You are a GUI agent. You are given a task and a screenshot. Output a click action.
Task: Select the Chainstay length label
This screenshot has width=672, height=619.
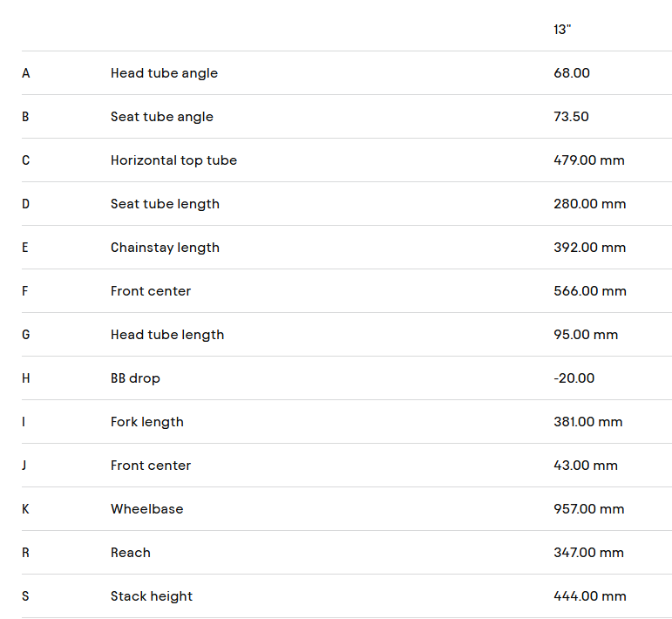point(165,248)
